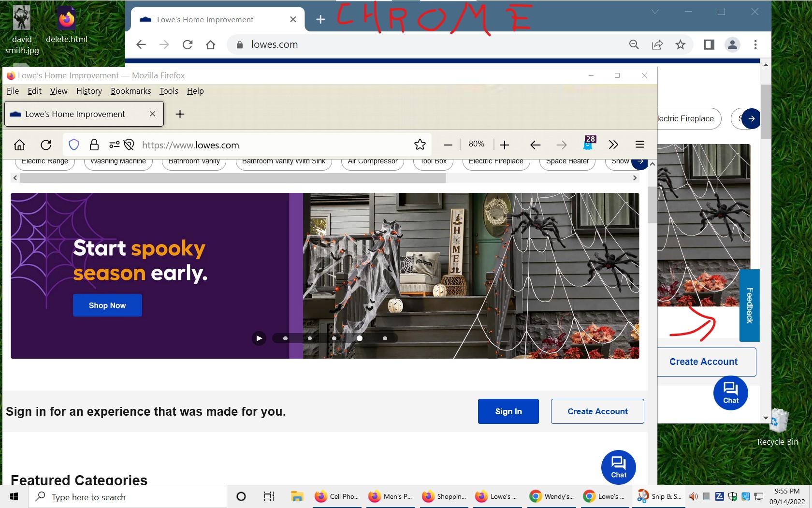The image size is (812, 508).
Task: Click the Sign In button
Action: 508,411
